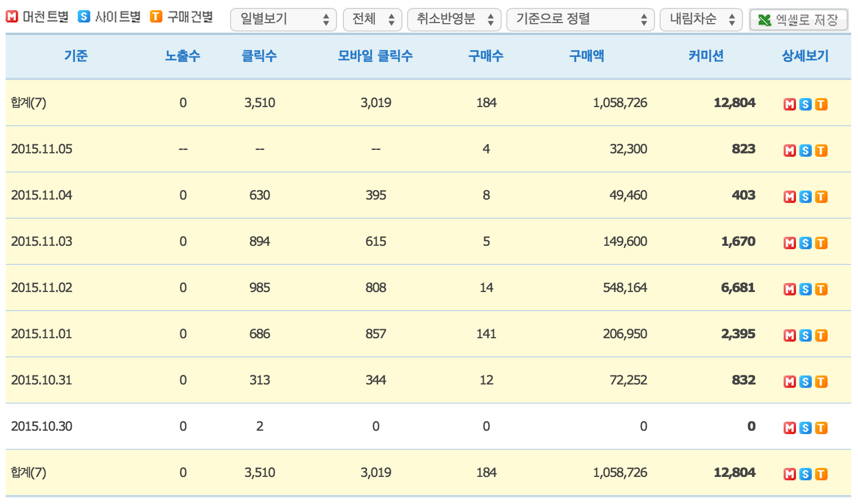Screen dimensions: 858x504
Task: Select the 기준으로 정렬 sort dropdown
Action: click(x=580, y=20)
